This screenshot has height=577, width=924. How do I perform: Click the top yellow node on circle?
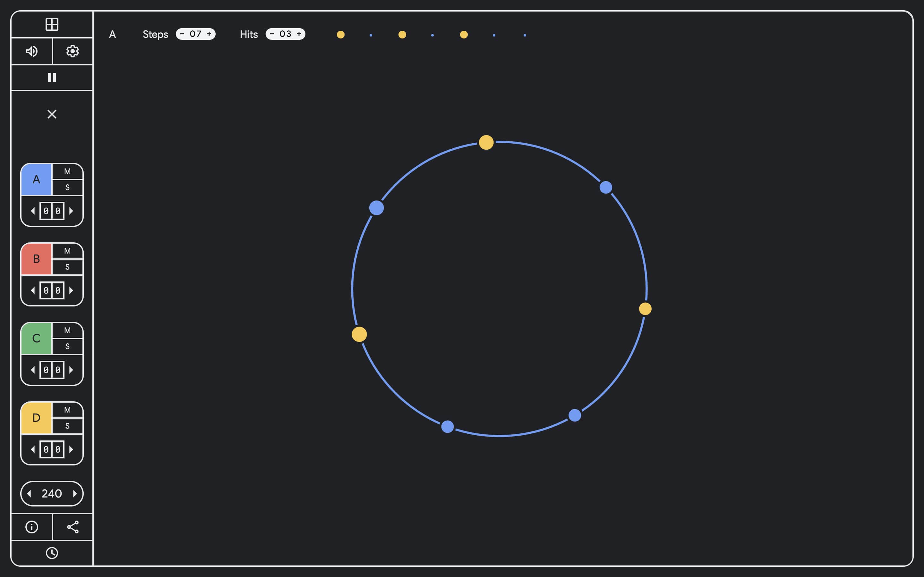[486, 143]
